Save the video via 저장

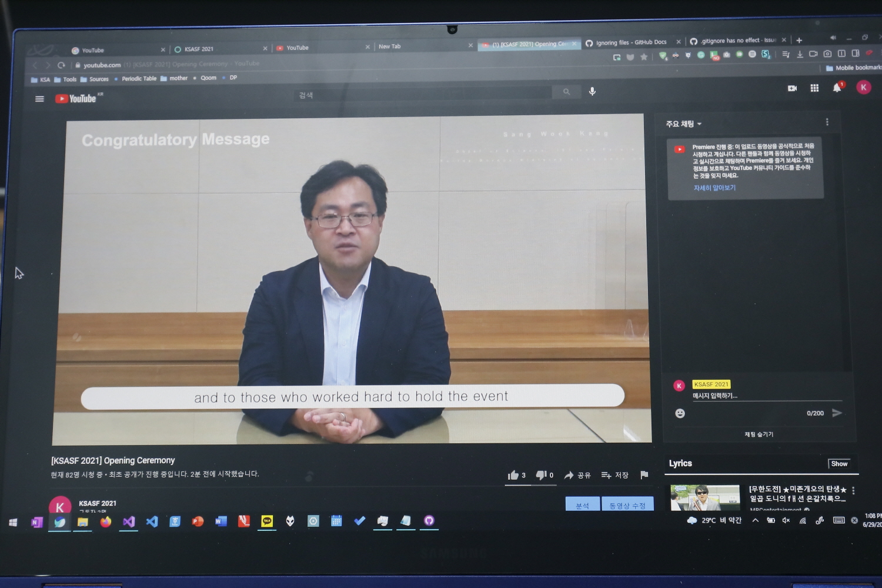pyautogui.click(x=614, y=475)
